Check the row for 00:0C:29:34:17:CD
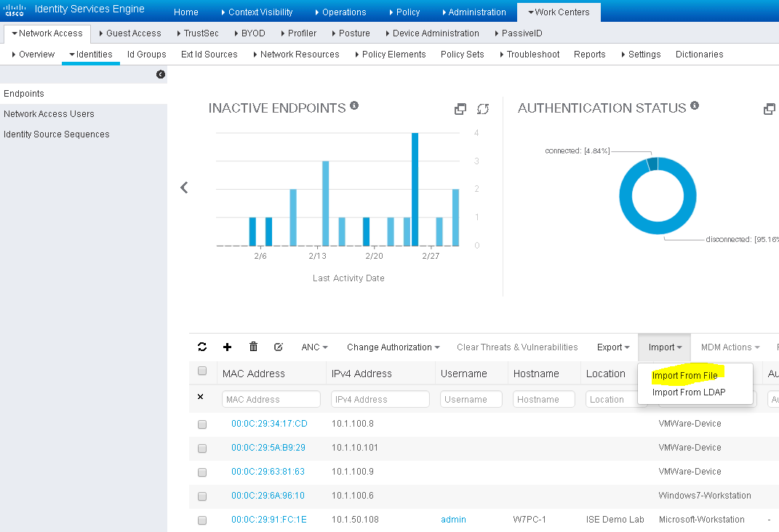This screenshot has width=779, height=532. coord(202,424)
